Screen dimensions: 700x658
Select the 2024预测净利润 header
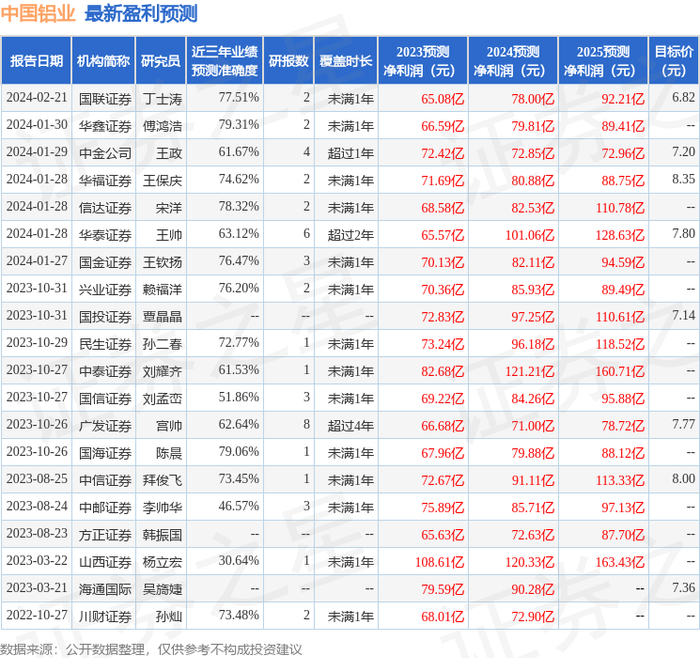pyautogui.click(x=512, y=61)
